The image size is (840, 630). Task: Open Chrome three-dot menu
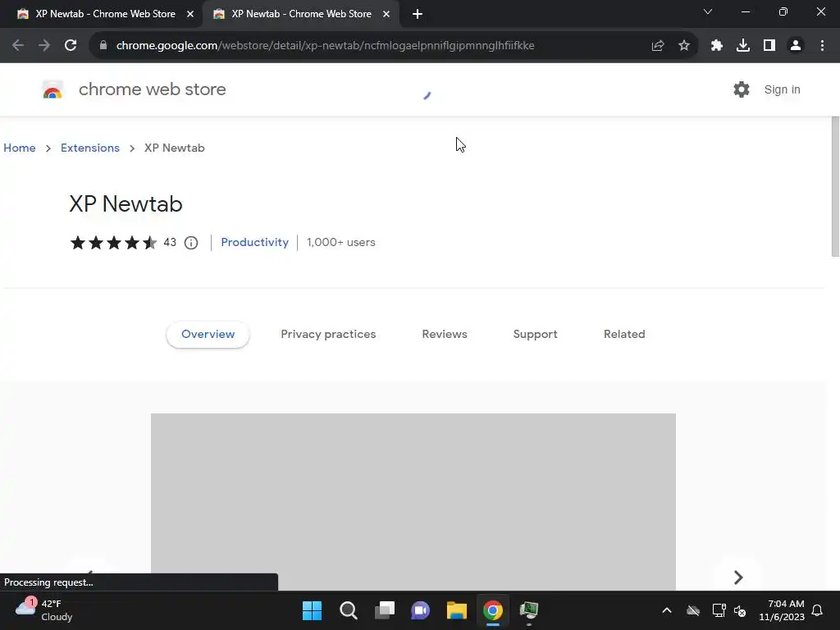point(822,46)
